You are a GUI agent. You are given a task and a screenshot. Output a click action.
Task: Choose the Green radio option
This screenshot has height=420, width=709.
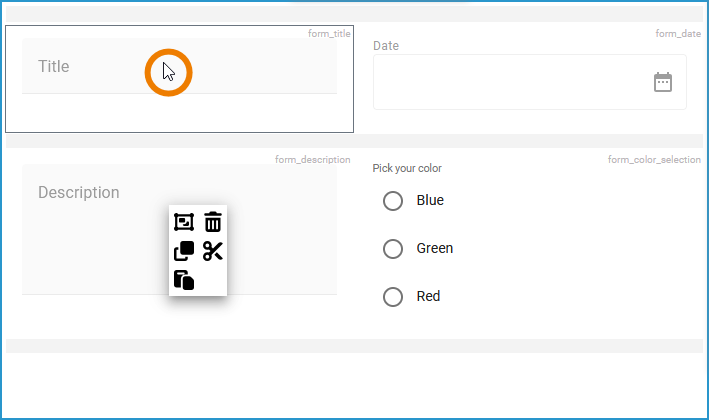[393, 249]
